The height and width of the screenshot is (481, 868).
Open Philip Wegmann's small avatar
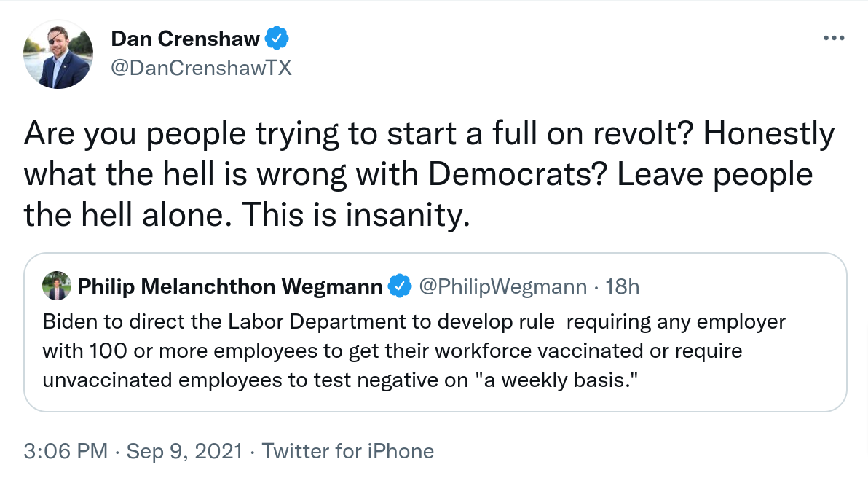[57, 286]
